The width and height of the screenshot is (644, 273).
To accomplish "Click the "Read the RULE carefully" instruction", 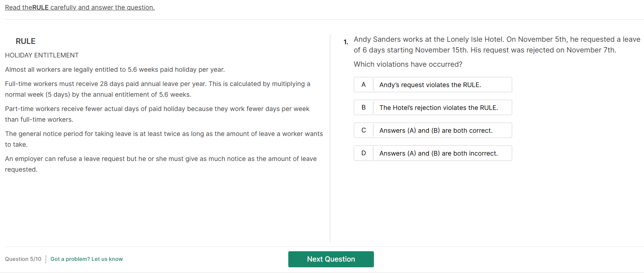I will coord(80,7).
